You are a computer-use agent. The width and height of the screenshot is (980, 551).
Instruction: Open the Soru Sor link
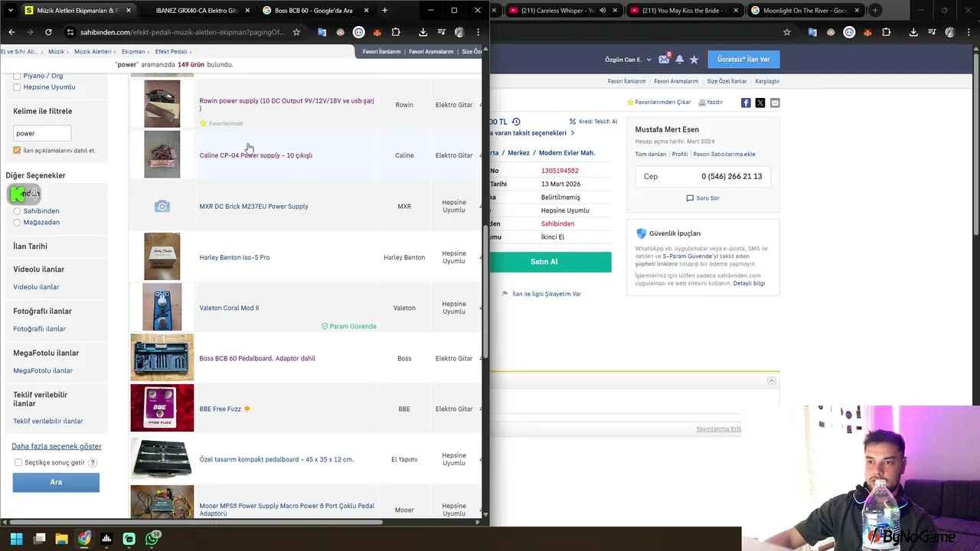point(703,197)
